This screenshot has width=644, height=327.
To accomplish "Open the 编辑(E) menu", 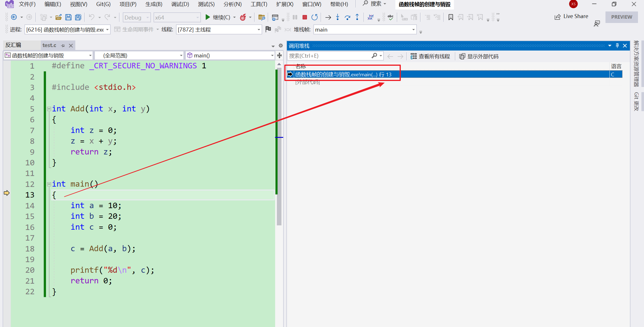I will [x=53, y=4].
